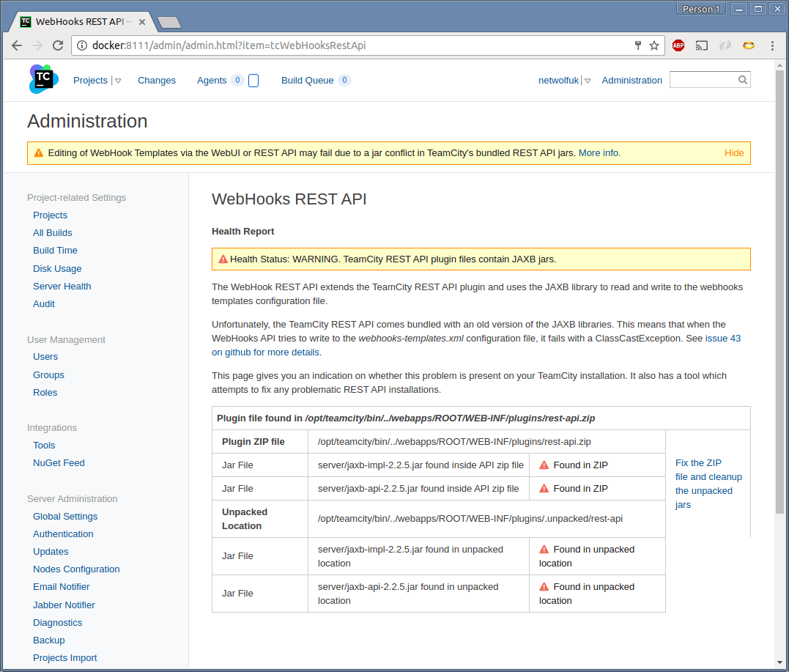
Task: Open Projects in the admin sidebar
Action: pos(50,215)
